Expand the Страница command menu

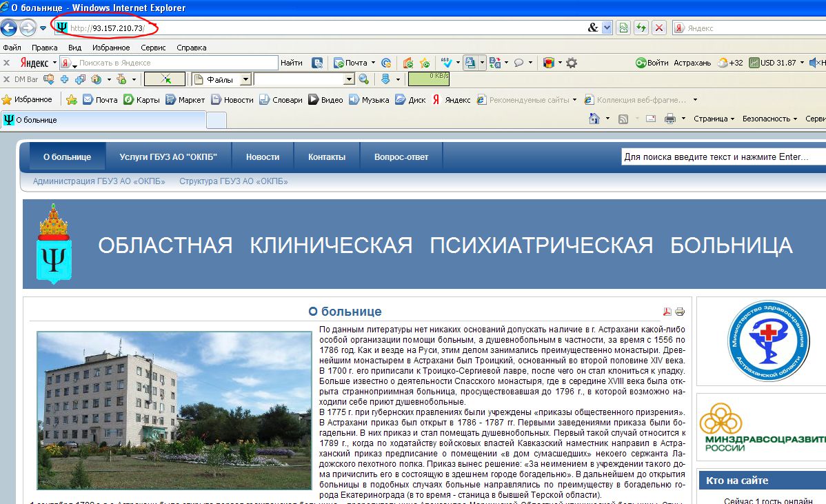[x=714, y=119]
